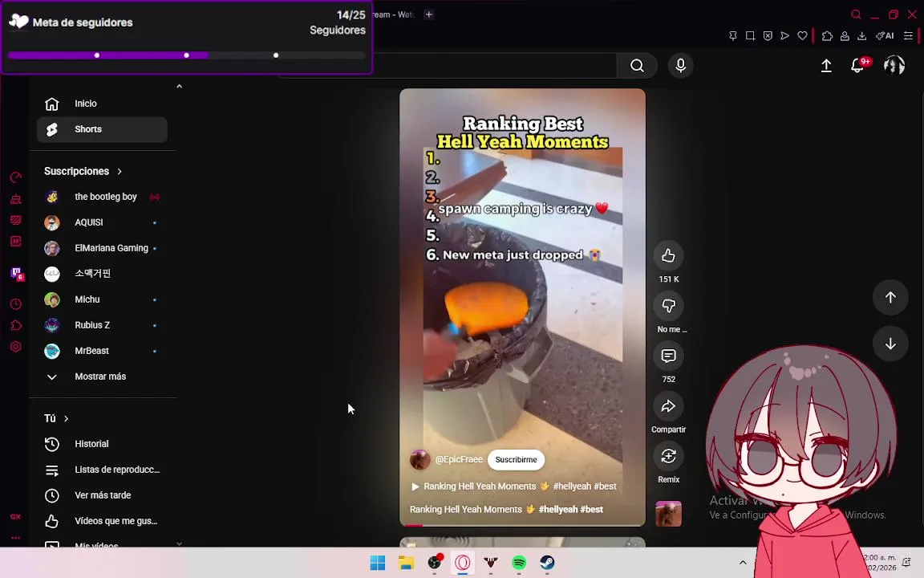
Task: Open the sound sound-sliced sidebar icon with M
Action: pyautogui.click(x=16, y=241)
